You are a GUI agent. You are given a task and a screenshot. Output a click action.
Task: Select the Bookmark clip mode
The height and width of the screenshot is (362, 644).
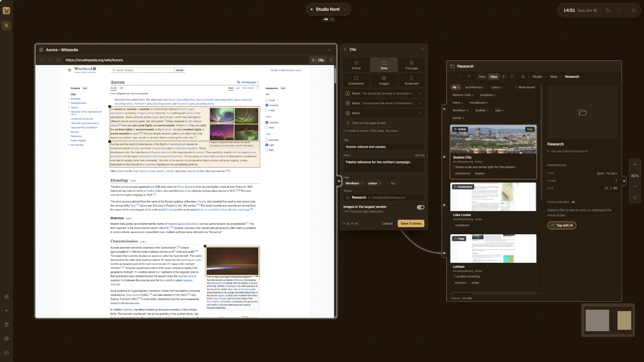tap(412, 80)
